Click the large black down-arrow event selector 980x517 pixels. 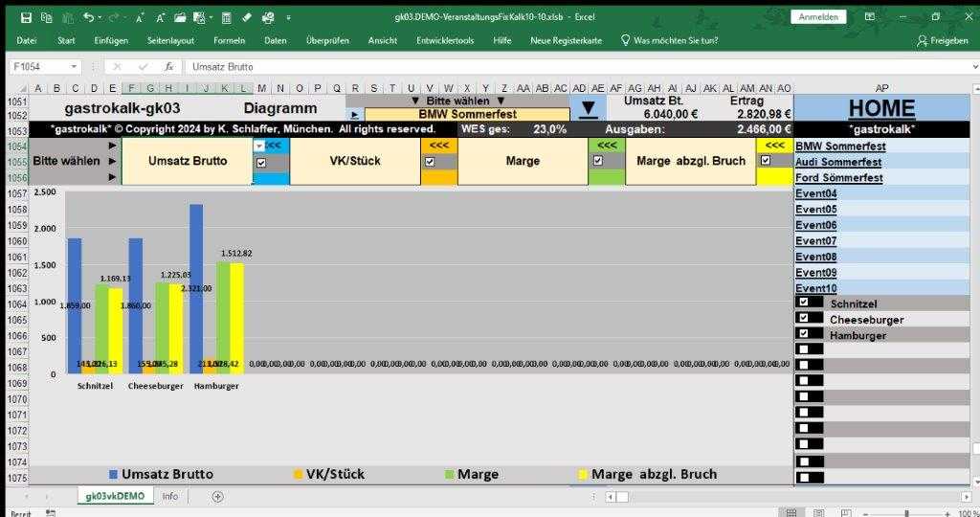(589, 108)
